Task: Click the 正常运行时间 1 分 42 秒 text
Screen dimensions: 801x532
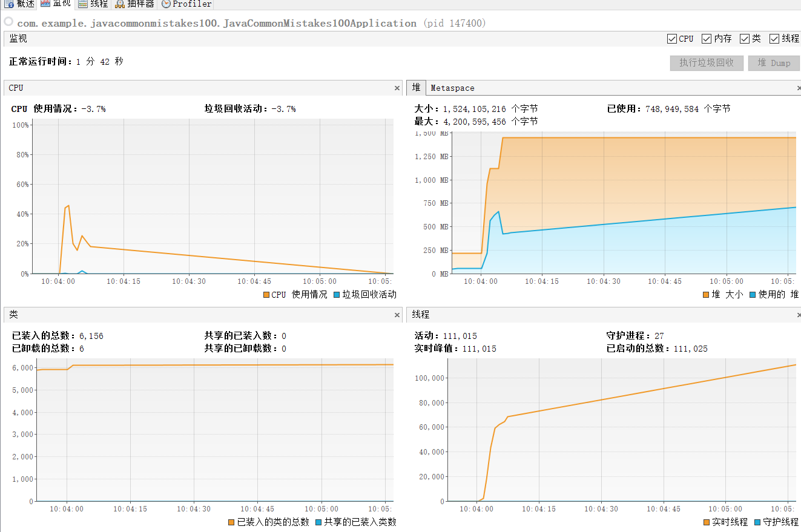Action: (66, 62)
